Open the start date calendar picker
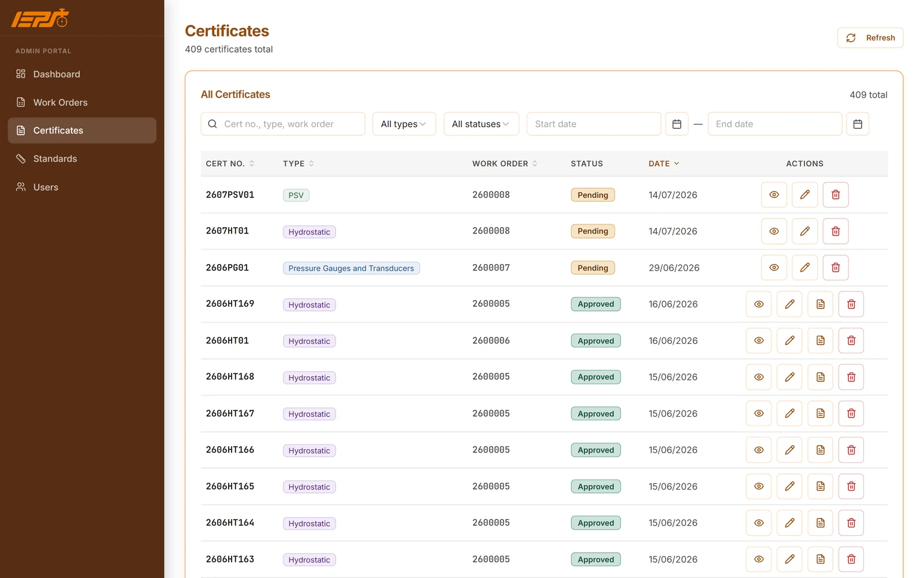 [677, 124]
